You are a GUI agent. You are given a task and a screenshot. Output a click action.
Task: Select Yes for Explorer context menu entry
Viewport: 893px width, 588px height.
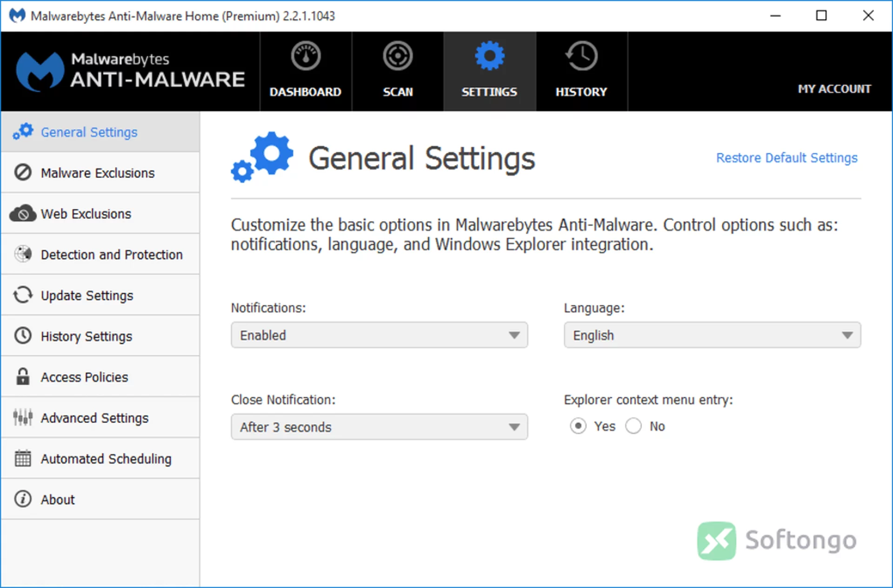coord(578,426)
